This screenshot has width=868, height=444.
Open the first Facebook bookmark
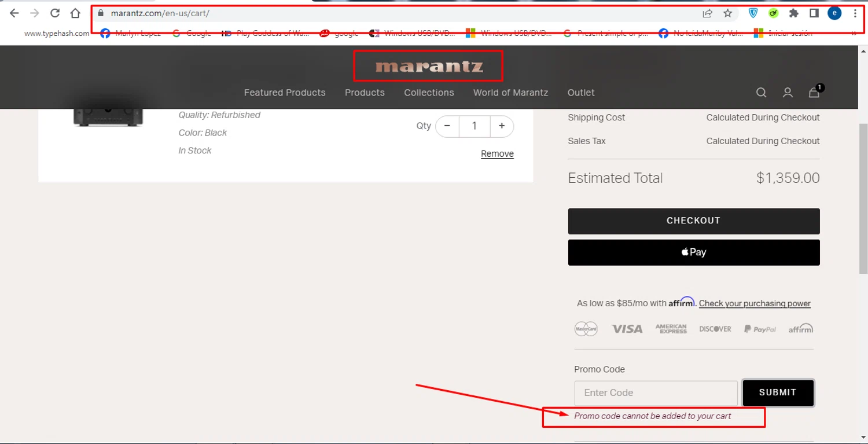coord(130,34)
